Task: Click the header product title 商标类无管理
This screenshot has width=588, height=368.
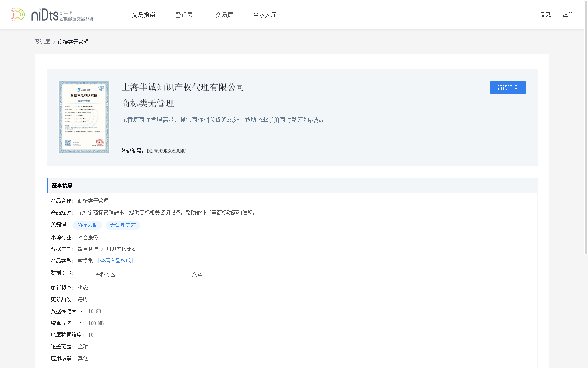Action: [x=148, y=103]
